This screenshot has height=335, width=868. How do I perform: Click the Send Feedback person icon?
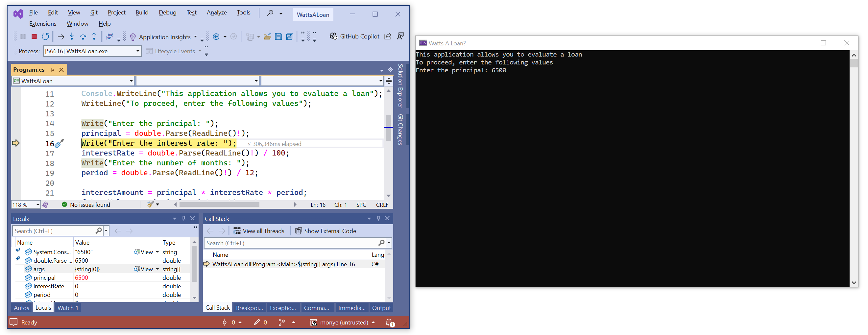[x=401, y=36]
